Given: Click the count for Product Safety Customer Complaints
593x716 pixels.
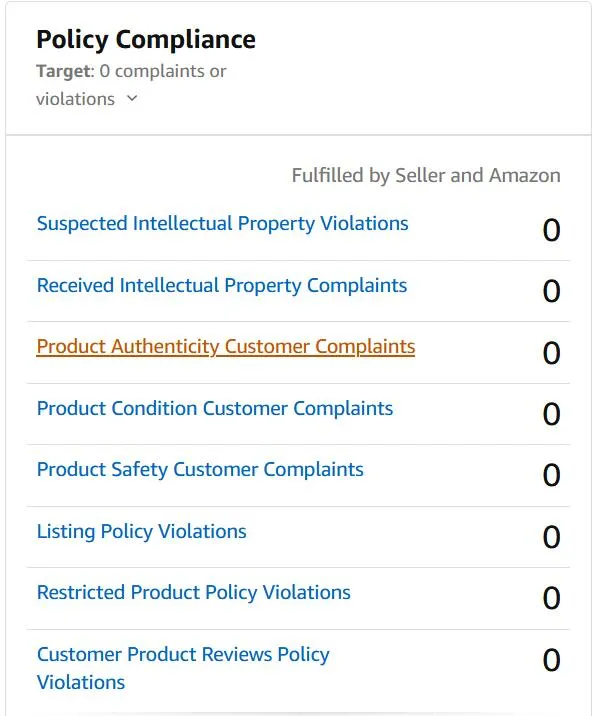Looking at the screenshot, I should (x=551, y=475).
